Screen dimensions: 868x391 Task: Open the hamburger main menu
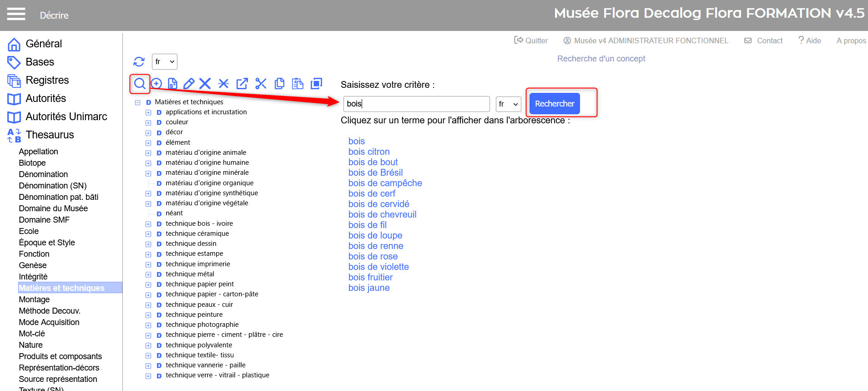(x=16, y=15)
